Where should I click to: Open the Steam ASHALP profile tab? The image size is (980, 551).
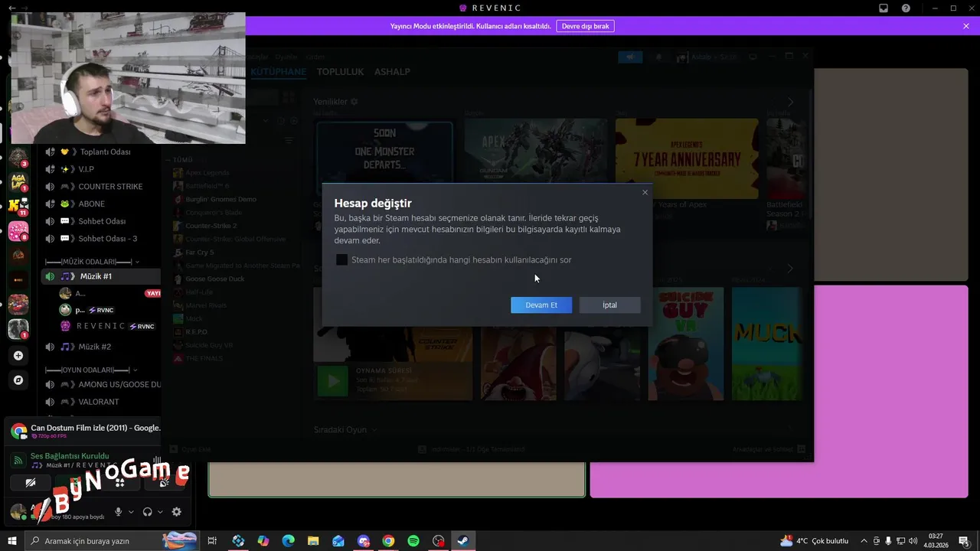[392, 72]
